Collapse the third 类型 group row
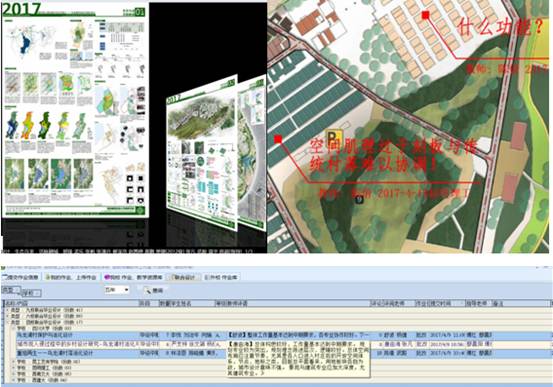This screenshot has width=553, height=387. pyautogui.click(x=7, y=322)
